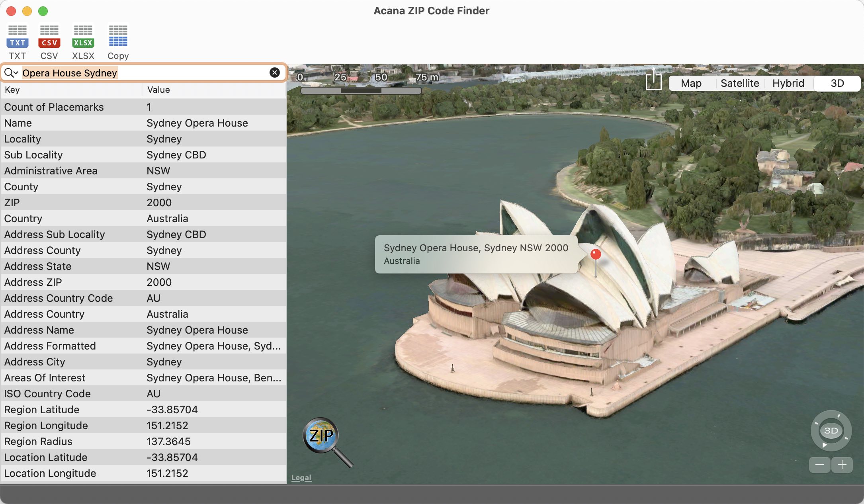Viewport: 864px width, 504px height.
Task: Open search magnifier options dropdown
Action: [11, 73]
